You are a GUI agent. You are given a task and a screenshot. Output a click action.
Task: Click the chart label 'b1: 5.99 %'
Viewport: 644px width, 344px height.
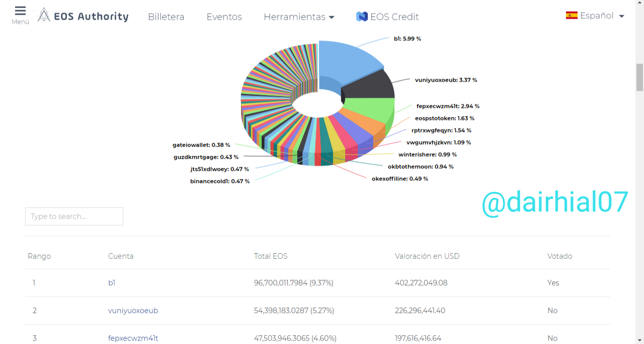[408, 39]
